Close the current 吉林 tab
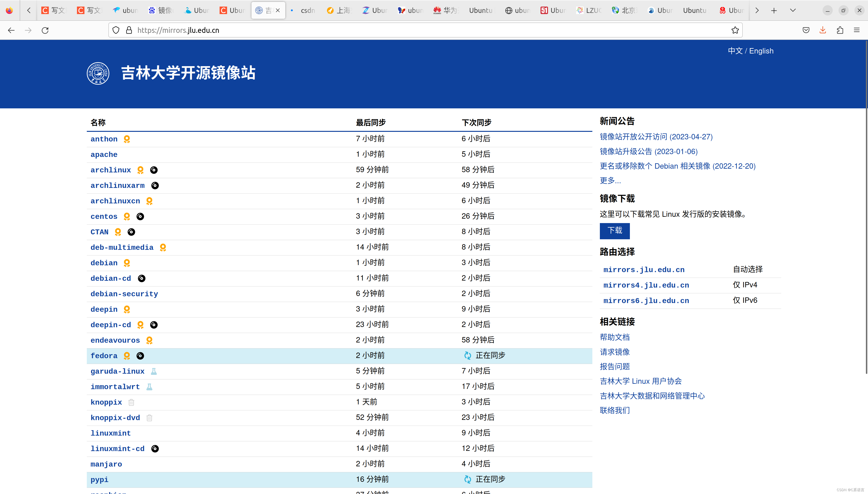The image size is (868, 494). coord(278,11)
